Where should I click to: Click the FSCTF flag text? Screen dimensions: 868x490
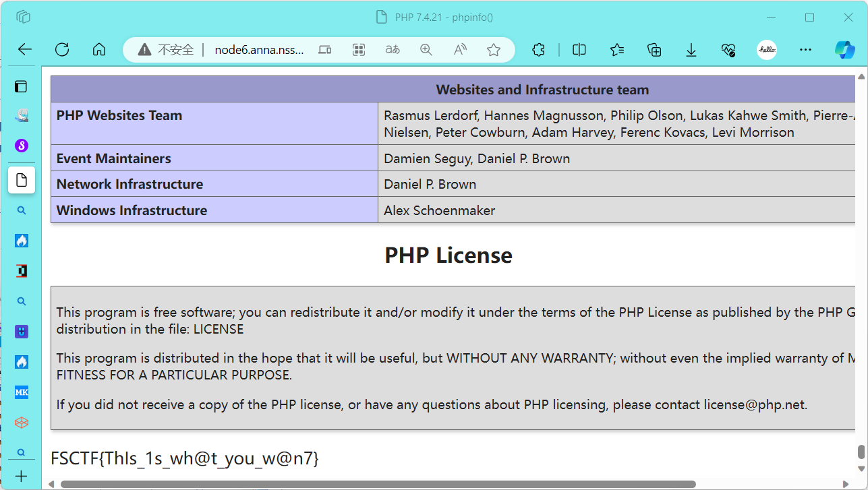pyautogui.click(x=185, y=458)
